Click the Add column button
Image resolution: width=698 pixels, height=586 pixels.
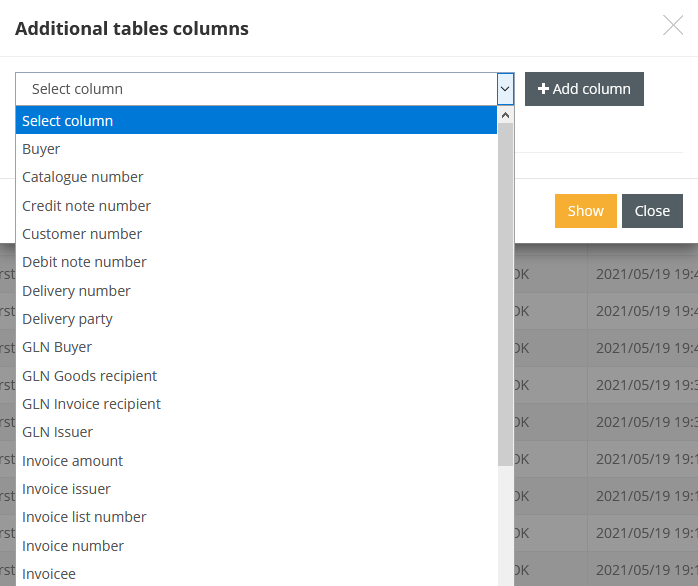point(584,89)
